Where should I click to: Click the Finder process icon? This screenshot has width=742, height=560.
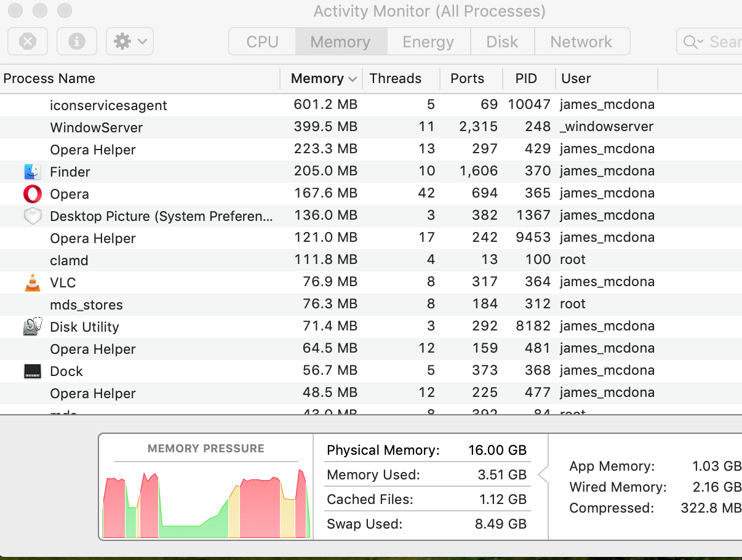tap(33, 172)
